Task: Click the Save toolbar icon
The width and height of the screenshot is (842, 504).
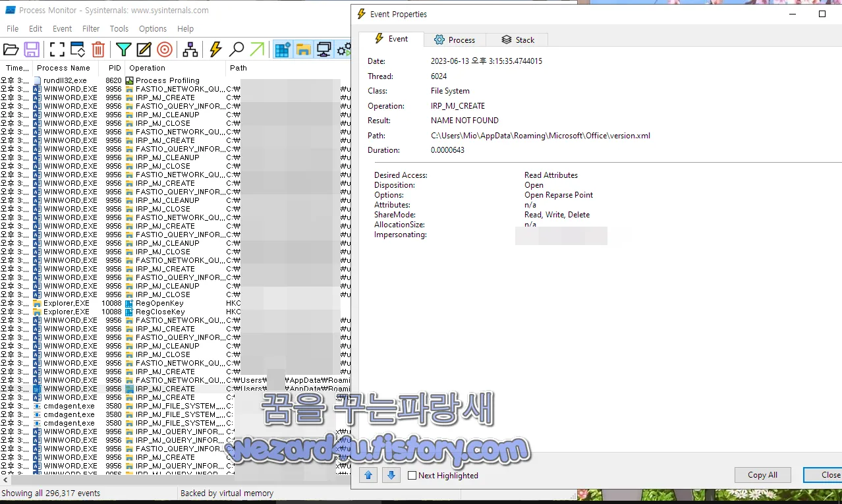Action: pyautogui.click(x=31, y=49)
